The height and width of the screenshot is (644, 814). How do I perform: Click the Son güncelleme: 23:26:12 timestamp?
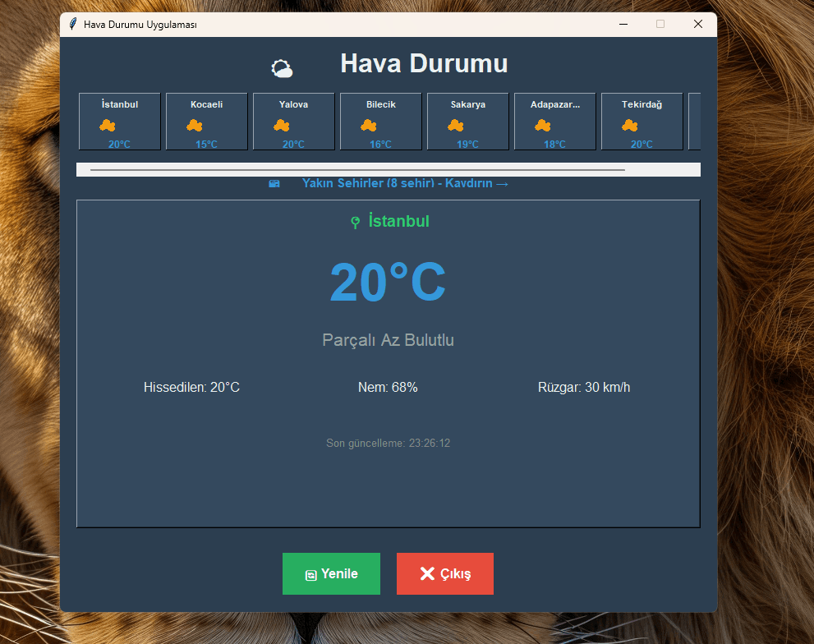[388, 443]
